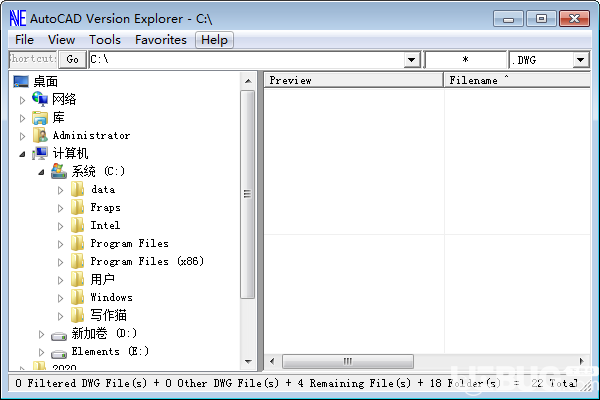This screenshot has width=600, height=400.
Task: Expand the Program Files folder node
Action: coord(60,244)
